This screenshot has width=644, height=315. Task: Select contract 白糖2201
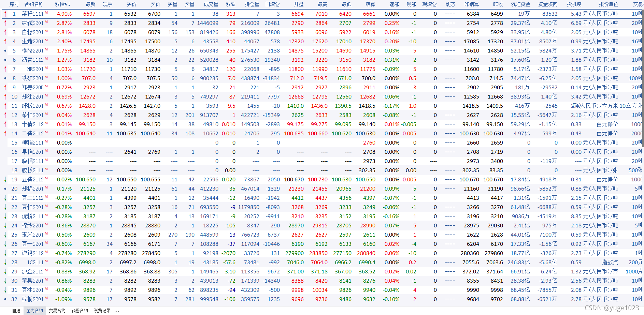[33, 32]
